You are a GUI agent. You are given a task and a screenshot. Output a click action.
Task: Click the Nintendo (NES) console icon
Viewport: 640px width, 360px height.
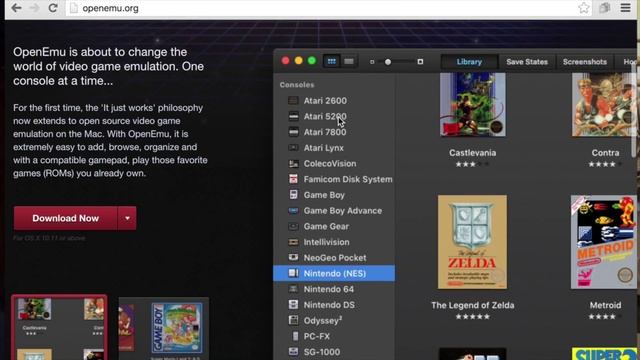pyautogui.click(x=293, y=273)
